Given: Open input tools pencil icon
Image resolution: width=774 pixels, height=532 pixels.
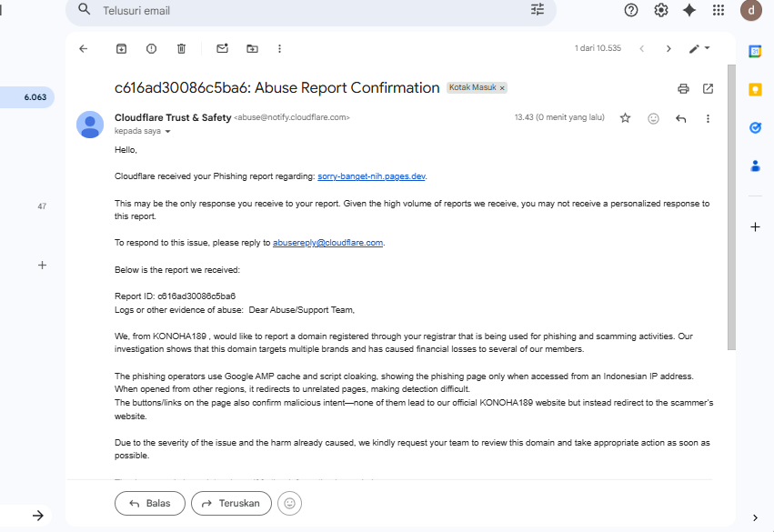Looking at the screenshot, I should [694, 48].
